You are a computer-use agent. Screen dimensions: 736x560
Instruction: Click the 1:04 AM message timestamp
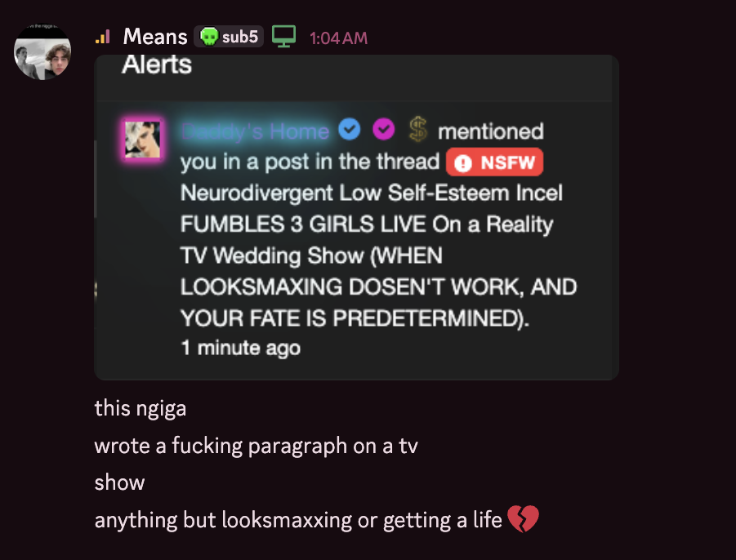(x=338, y=38)
